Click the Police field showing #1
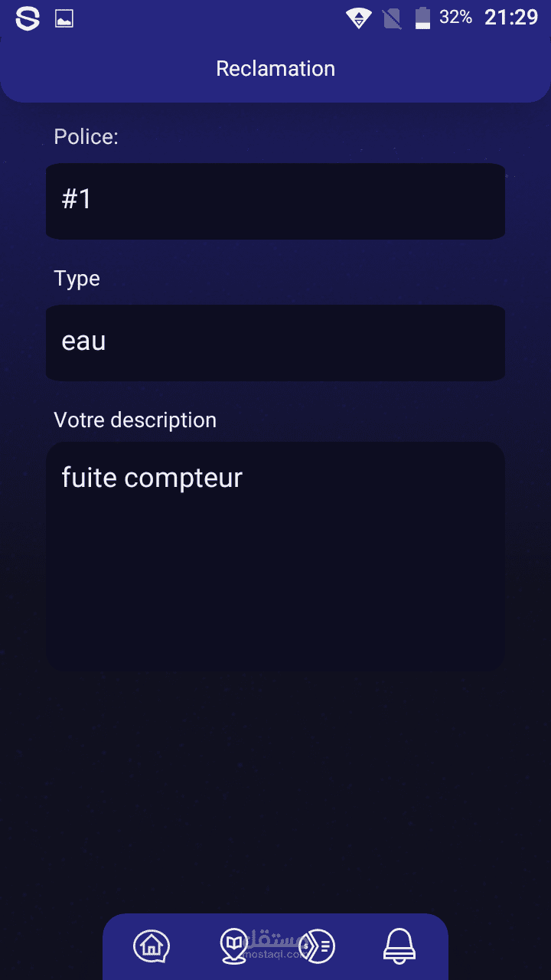Viewport: 551px width, 980px height. pyautogui.click(x=275, y=201)
